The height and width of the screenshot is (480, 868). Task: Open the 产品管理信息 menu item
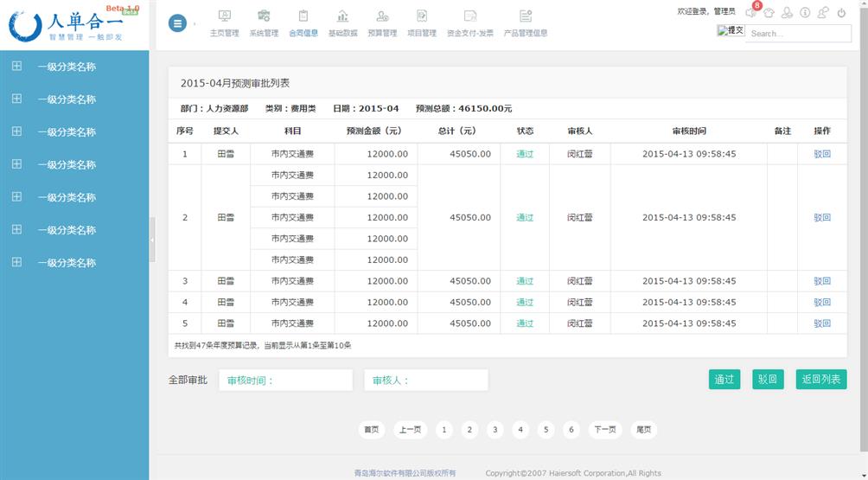tap(525, 23)
